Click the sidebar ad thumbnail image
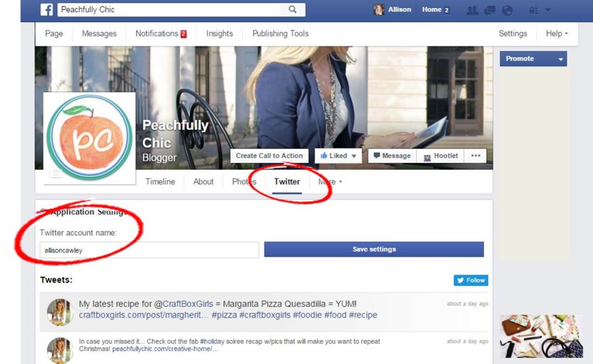Viewport: 593px width, 364px height. click(x=541, y=336)
